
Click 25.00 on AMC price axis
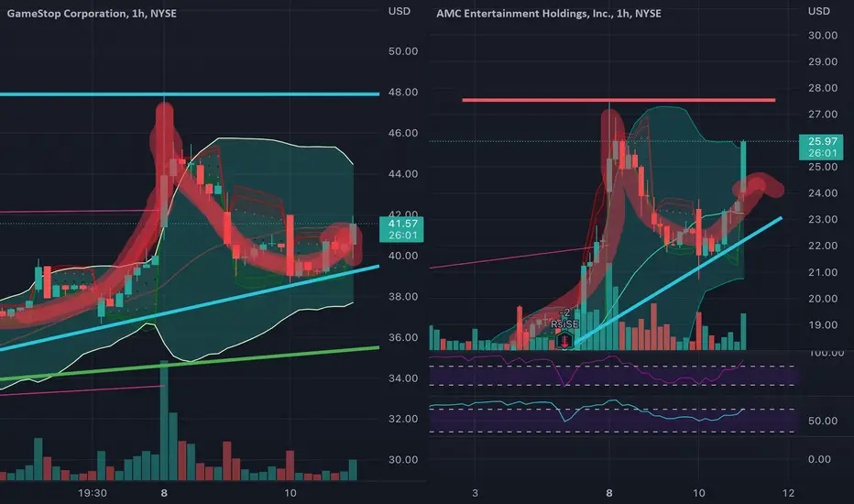click(x=823, y=167)
